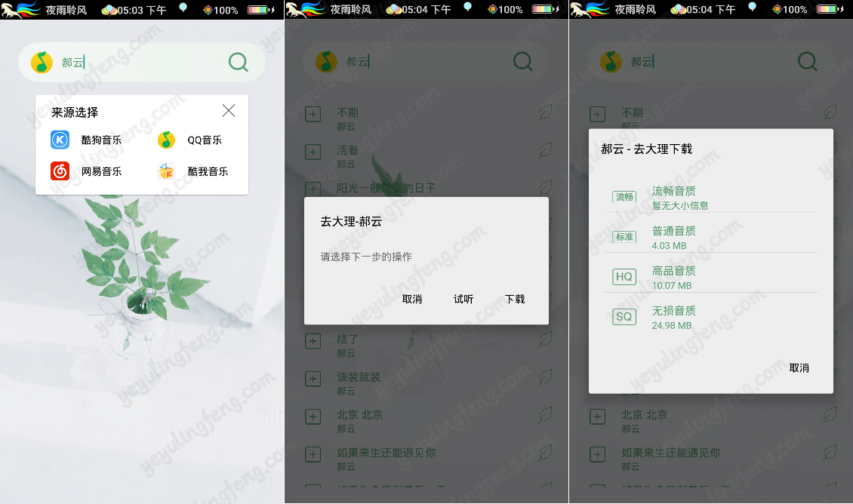
Task: Select 普通音质 4.03 MB option
Action: click(x=710, y=238)
